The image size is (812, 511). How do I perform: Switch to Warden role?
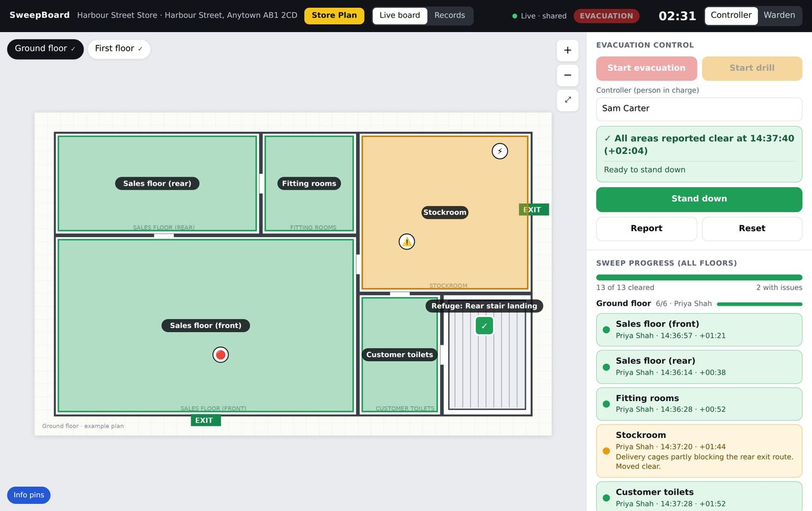779,15
